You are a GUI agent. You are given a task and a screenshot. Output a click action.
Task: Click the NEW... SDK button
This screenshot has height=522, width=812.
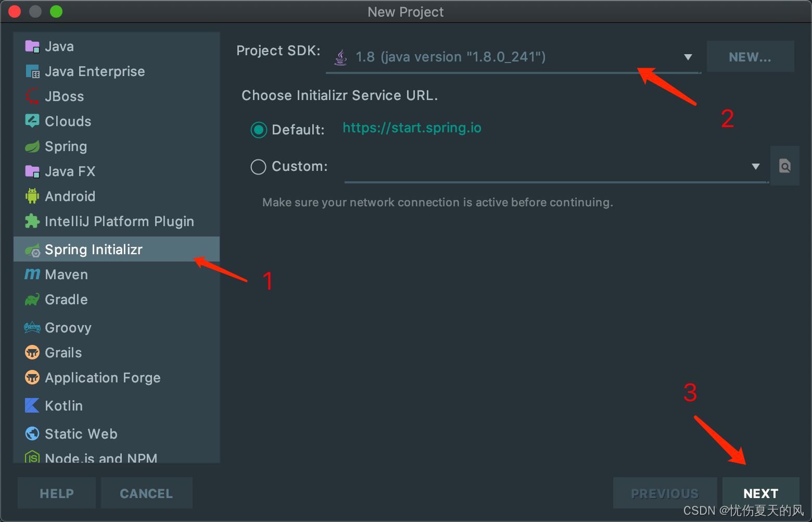(750, 57)
